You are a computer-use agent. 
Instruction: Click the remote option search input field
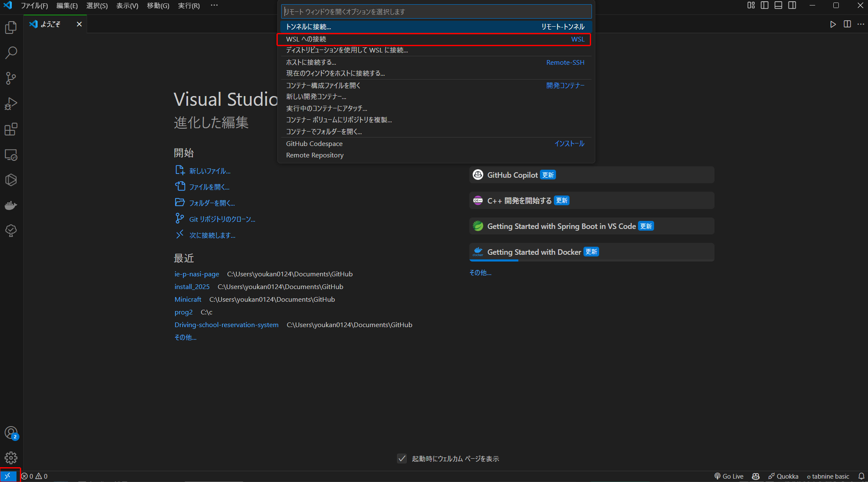pos(436,11)
